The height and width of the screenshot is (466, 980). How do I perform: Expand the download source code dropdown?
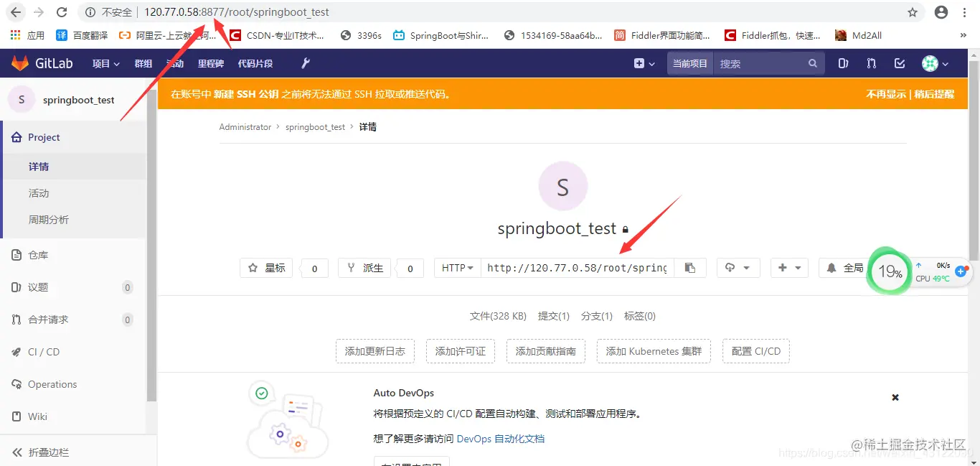738,267
